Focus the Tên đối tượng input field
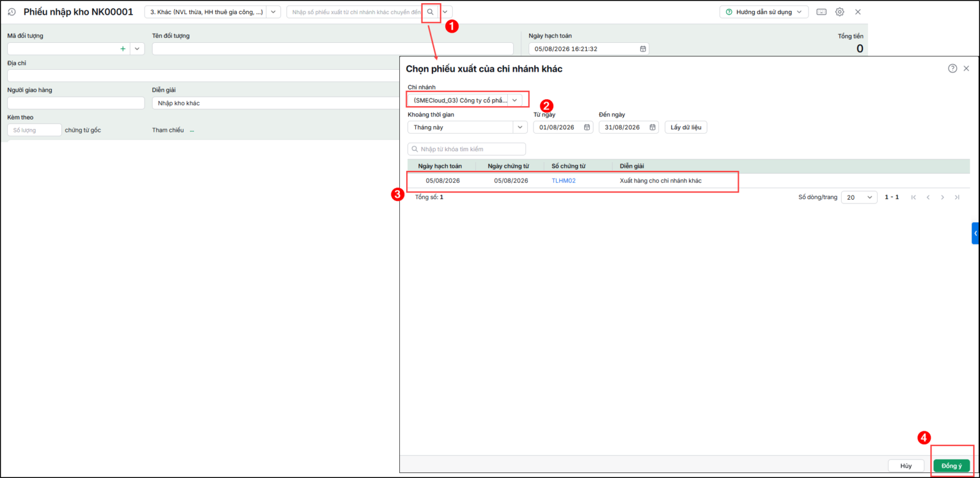Viewport: 980px width, 478px height. click(333, 48)
